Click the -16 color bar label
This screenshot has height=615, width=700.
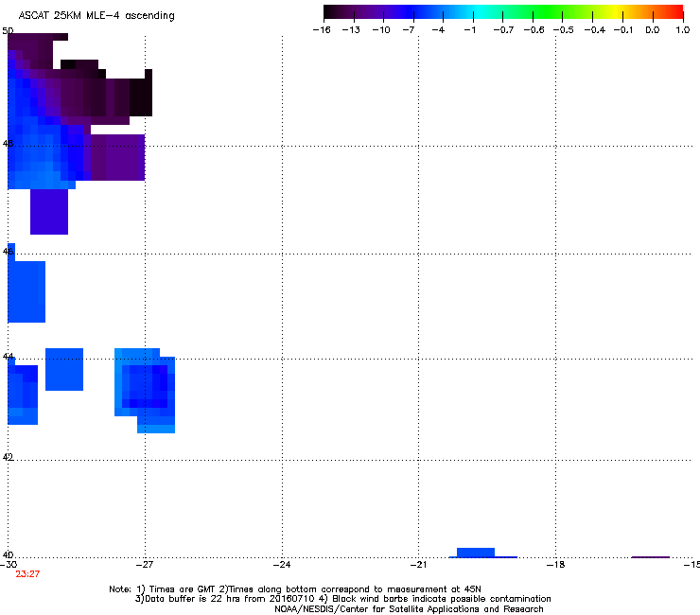(322, 30)
